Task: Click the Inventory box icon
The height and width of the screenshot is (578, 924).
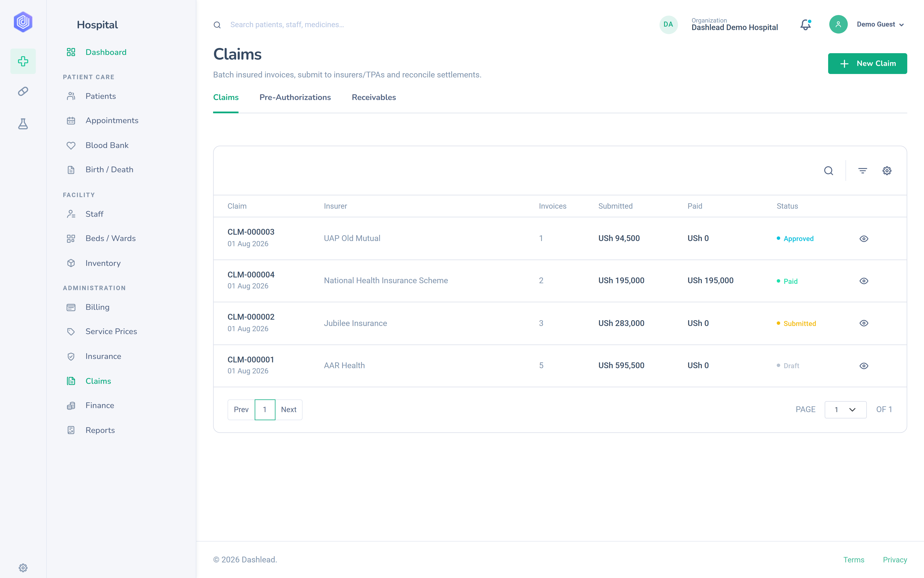Action: pos(71,263)
